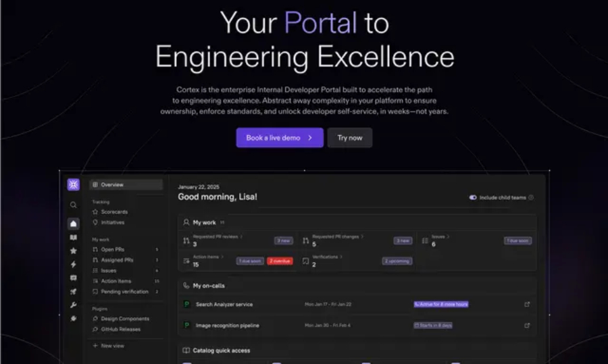Click the star icon in the sidebar rail

pos(73,251)
